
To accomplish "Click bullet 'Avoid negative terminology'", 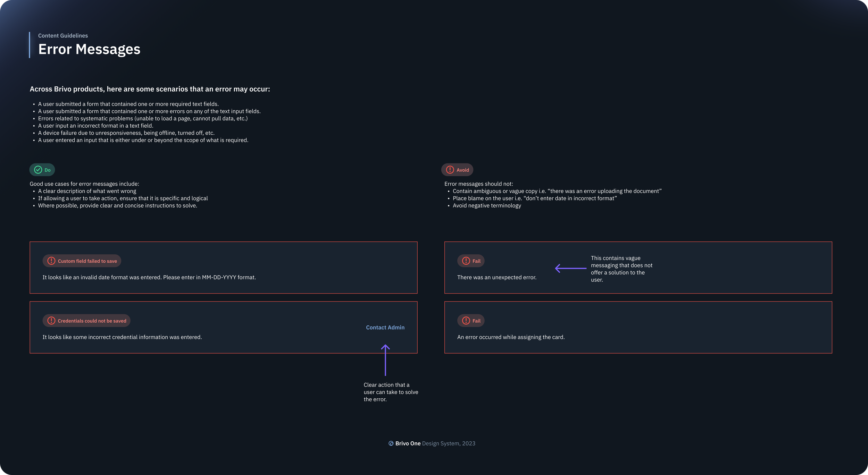I will click(487, 205).
